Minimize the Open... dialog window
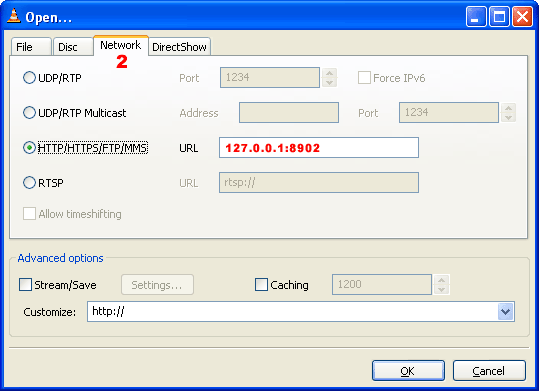The width and height of the screenshot is (539, 391). tap(476, 16)
